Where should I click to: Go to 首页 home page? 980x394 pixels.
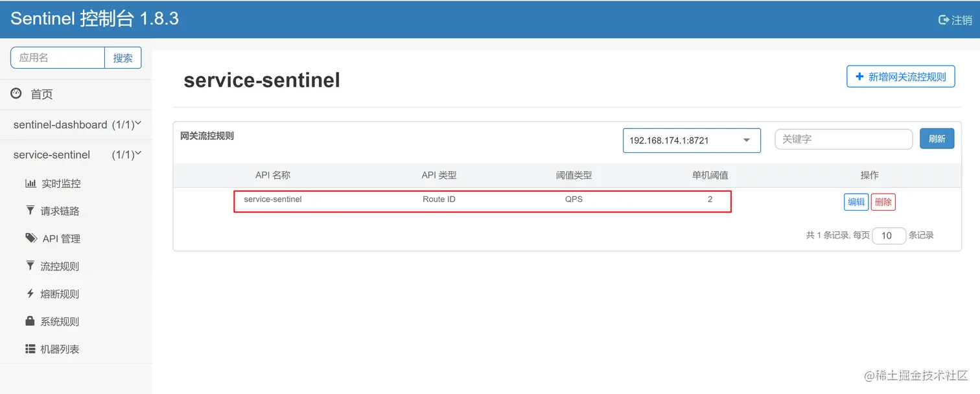[41, 95]
